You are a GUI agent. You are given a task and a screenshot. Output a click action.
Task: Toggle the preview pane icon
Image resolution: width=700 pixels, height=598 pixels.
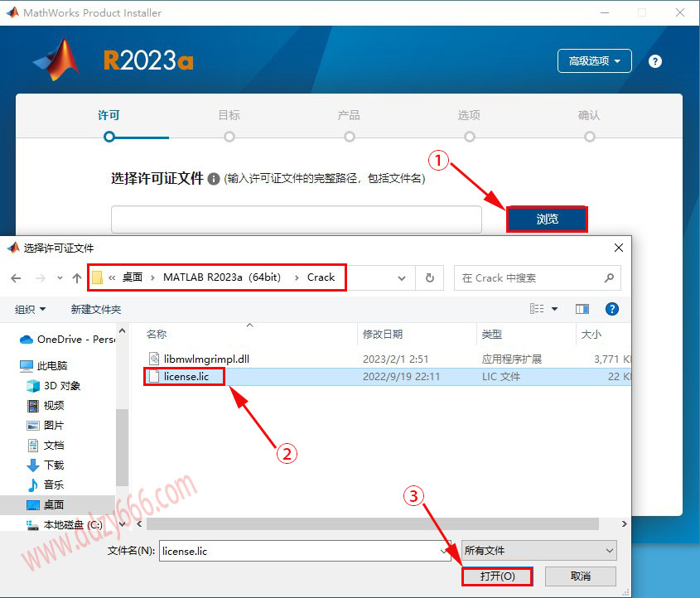pos(582,309)
